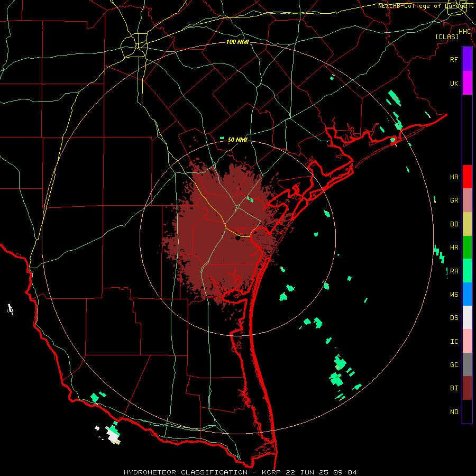The width and height of the screenshot is (476, 476).
Task: Click the 50 NMI range ring label
Action: pyautogui.click(x=237, y=140)
